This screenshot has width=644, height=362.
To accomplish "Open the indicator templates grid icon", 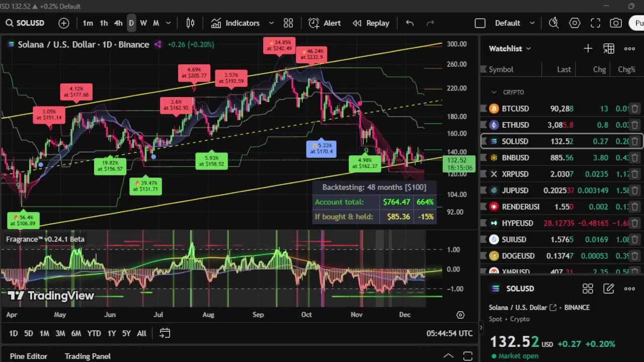I will [x=288, y=23].
